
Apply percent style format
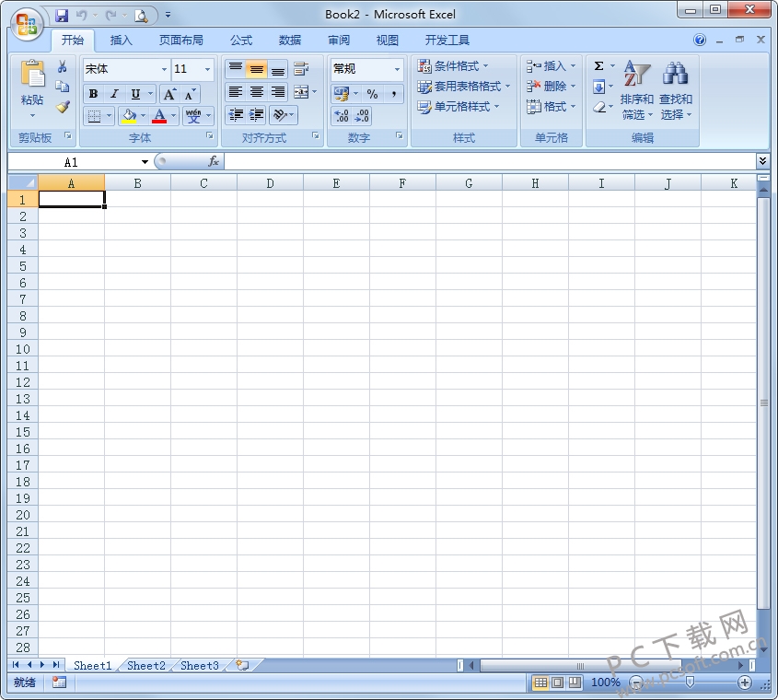click(372, 93)
